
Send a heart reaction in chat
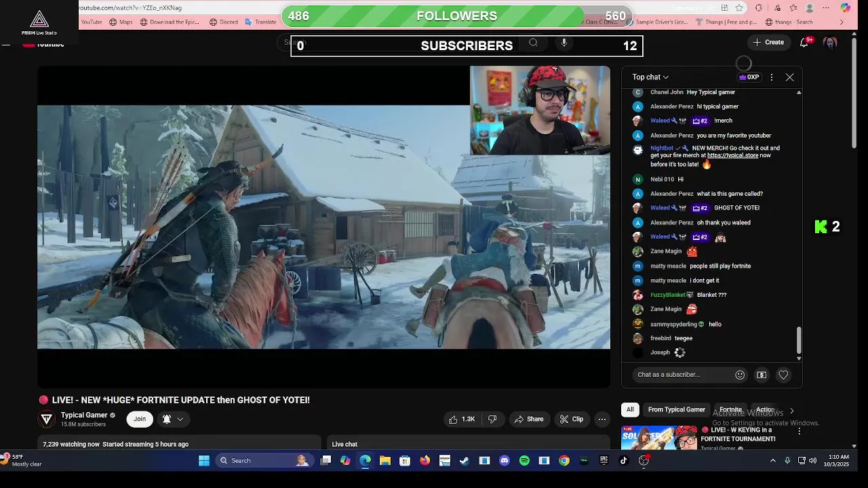coord(783,375)
